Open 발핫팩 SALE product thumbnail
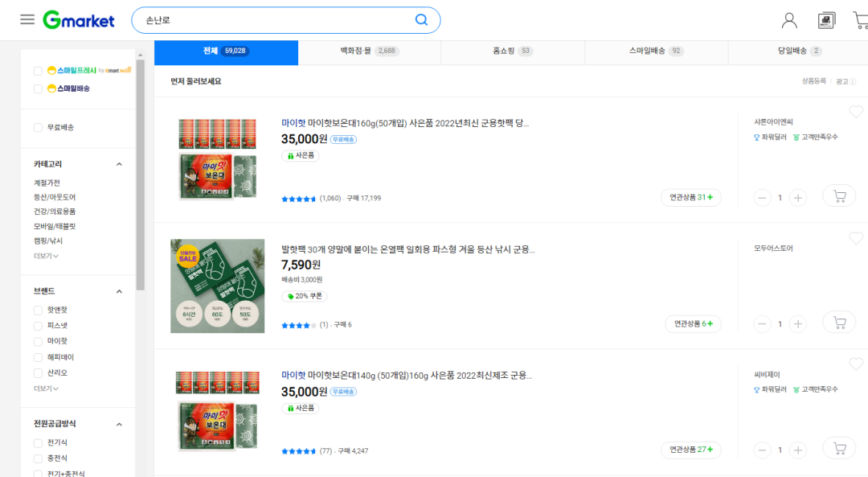 [218, 286]
